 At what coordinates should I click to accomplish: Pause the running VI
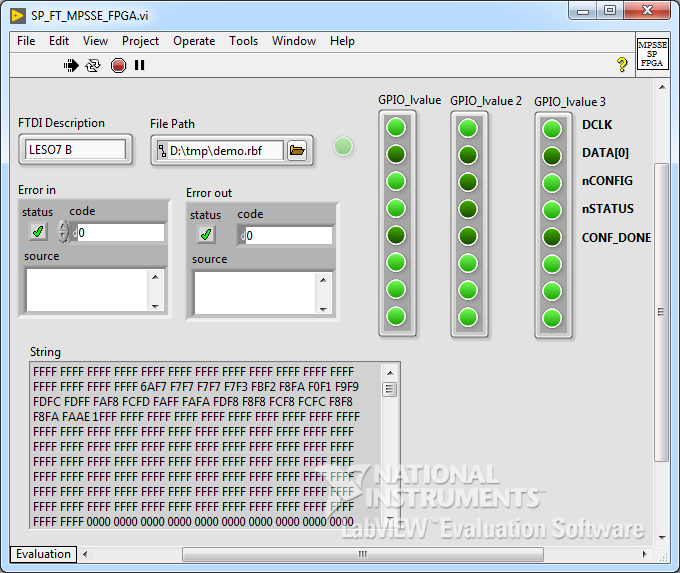point(139,65)
